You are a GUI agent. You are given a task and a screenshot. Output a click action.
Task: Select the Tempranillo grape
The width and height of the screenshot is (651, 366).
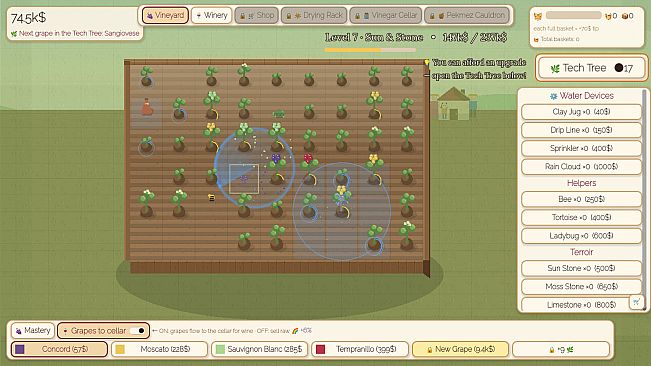point(360,349)
